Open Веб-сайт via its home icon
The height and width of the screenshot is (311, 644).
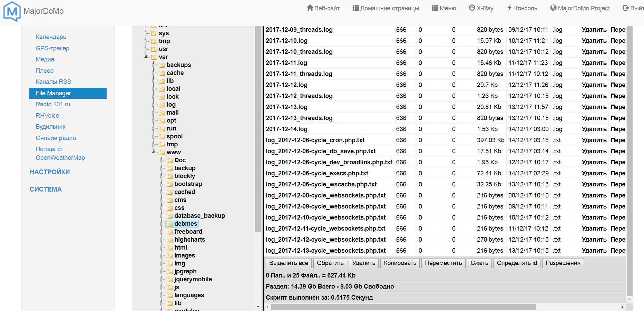(x=310, y=8)
